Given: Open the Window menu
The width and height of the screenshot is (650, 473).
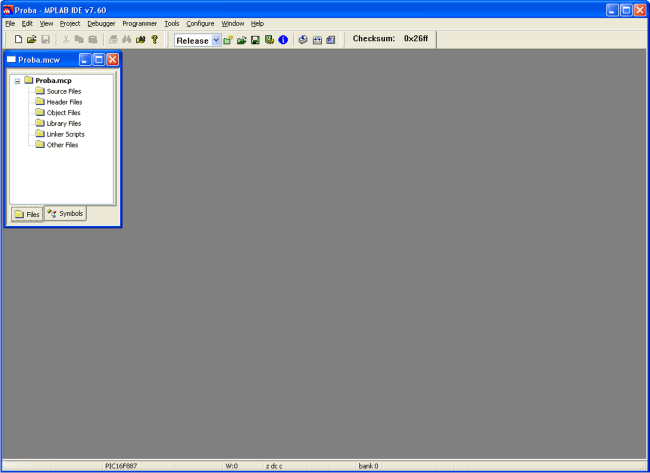Looking at the screenshot, I should (x=233, y=24).
